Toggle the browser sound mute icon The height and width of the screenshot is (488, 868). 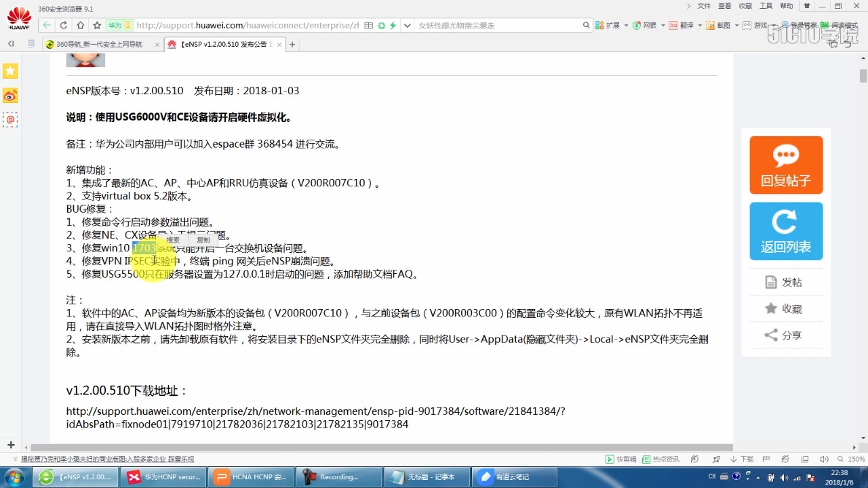tap(825, 459)
